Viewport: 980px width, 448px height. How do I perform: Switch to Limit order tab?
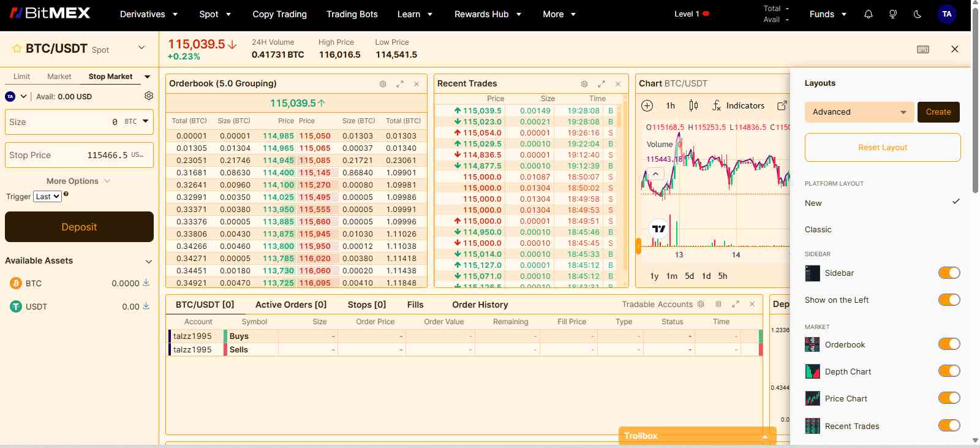[x=21, y=77]
